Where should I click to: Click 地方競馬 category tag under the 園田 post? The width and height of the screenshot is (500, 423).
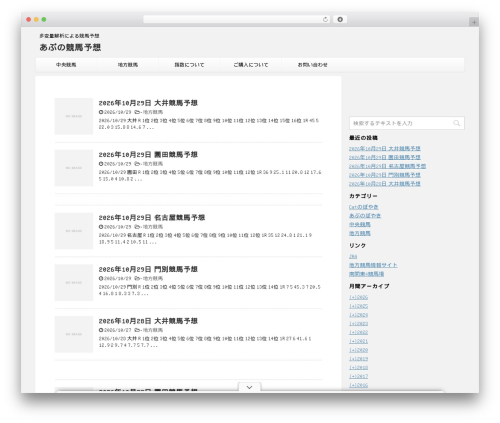[153, 164]
